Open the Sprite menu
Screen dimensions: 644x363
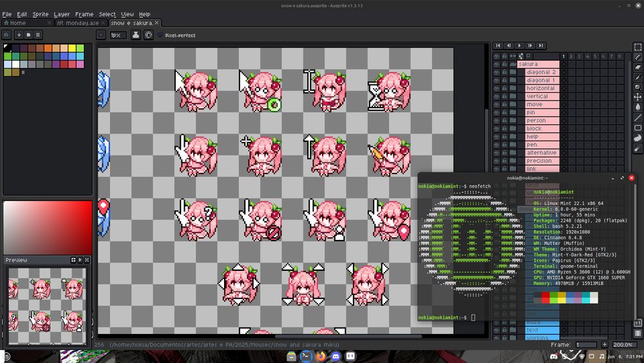pyautogui.click(x=40, y=14)
